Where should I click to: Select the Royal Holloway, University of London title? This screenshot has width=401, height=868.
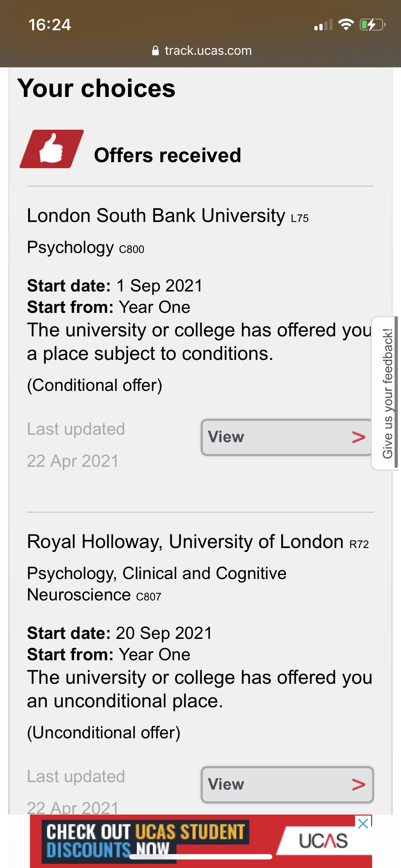pyautogui.click(x=185, y=542)
